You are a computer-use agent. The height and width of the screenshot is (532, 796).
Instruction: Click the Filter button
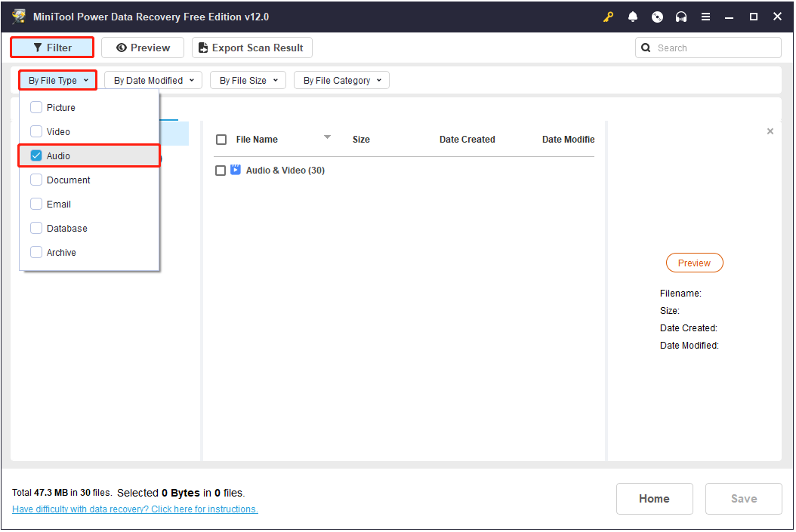[52, 48]
